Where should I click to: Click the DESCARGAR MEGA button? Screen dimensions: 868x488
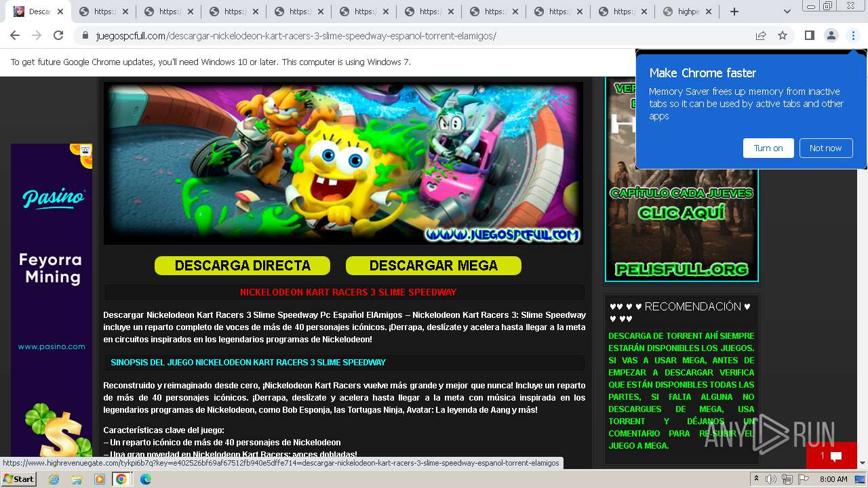433,266
